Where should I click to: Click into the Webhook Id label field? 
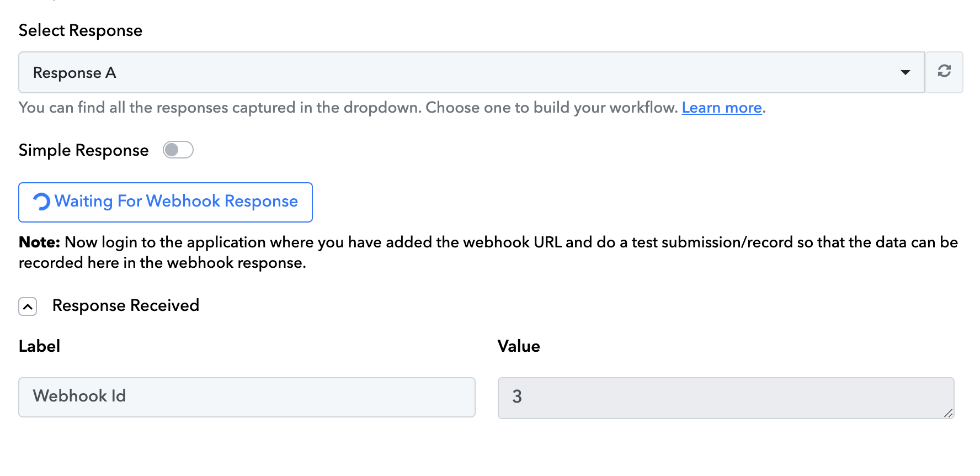click(247, 397)
